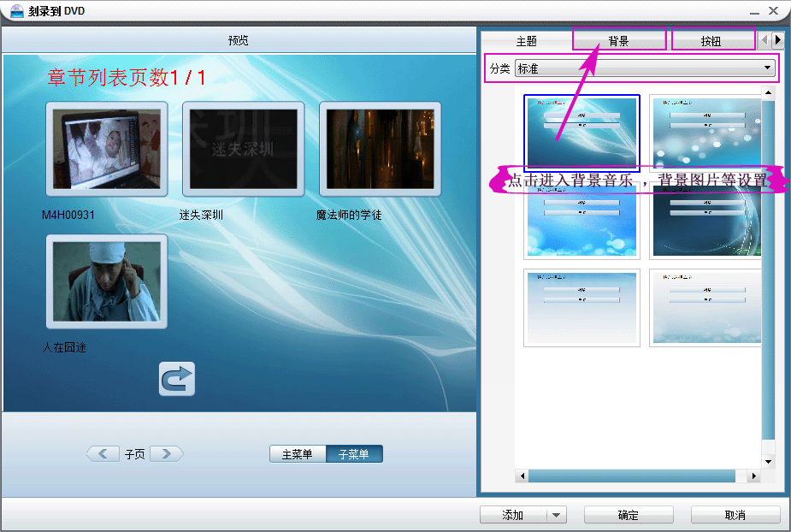Image resolution: width=791 pixels, height=532 pixels.
Task: Switch to the 按钮 tab
Action: [x=712, y=38]
